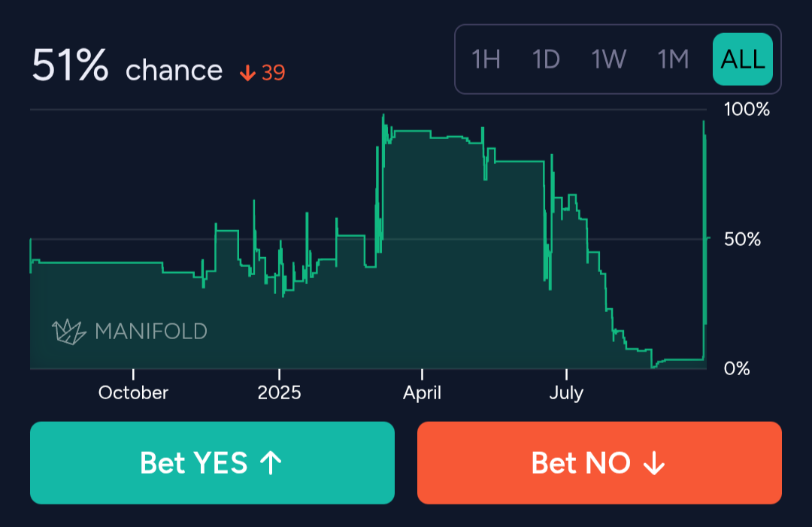The image size is (812, 527).
Task: Click the July label on the time axis
Action: (x=566, y=392)
